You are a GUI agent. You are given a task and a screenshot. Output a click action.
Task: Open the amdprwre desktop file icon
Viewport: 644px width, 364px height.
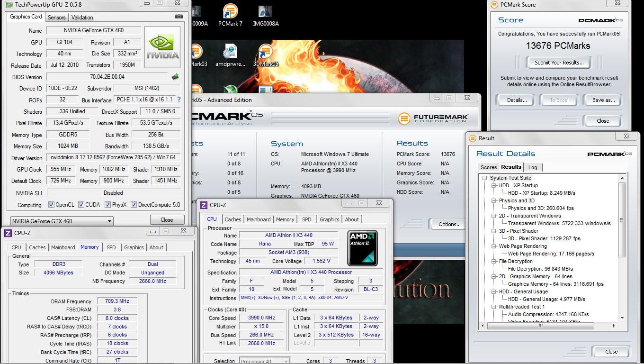[230, 55]
